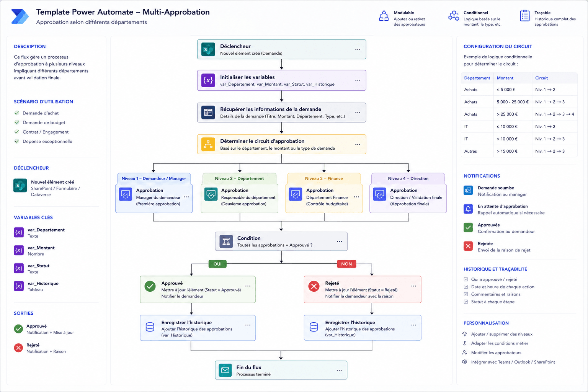Select the Niveau 4 – Direction tab

[408, 178]
